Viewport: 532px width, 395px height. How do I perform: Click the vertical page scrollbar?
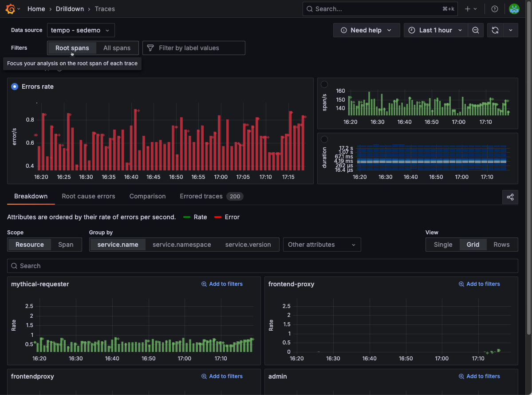pyautogui.click(x=528, y=178)
